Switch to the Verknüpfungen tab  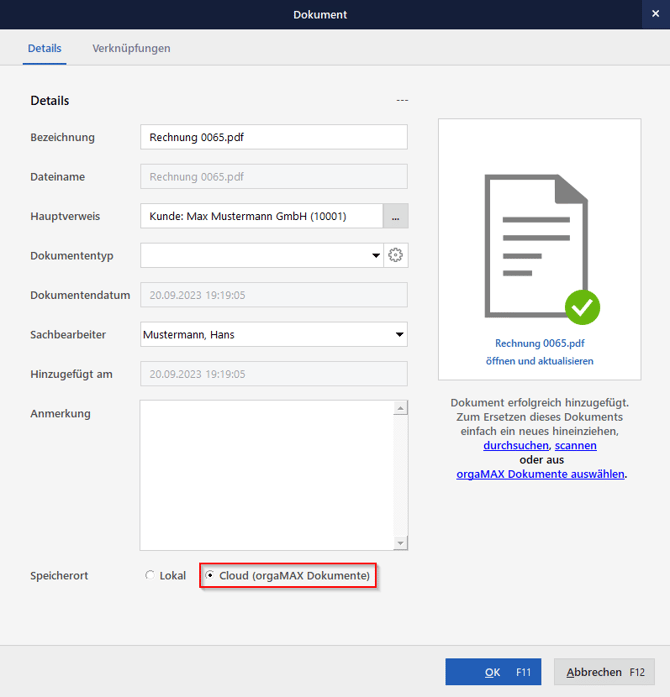point(131,48)
